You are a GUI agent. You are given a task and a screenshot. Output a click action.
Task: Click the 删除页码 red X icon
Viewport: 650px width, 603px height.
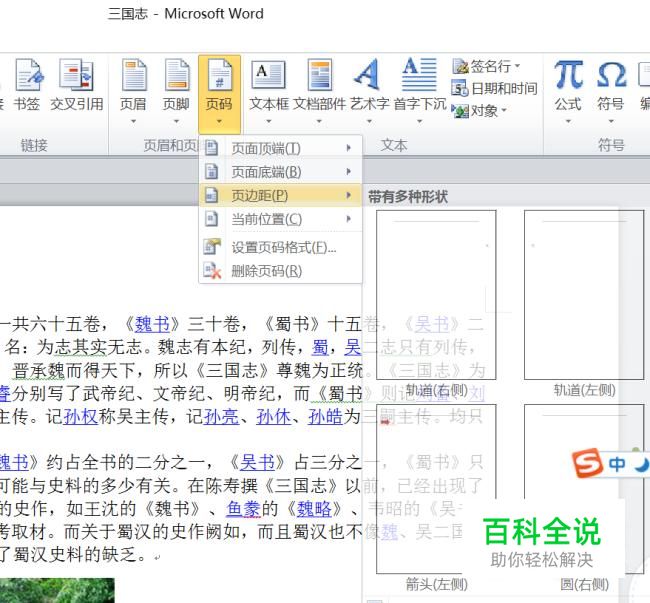212,271
